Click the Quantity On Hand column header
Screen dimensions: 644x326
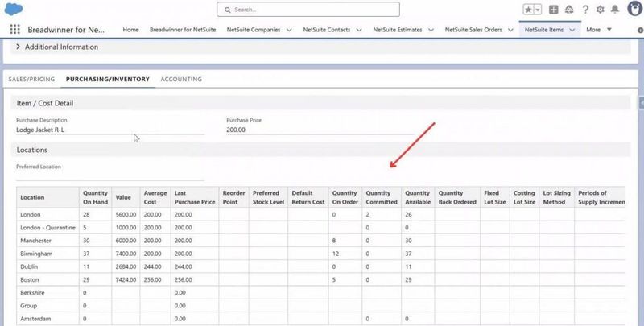click(x=95, y=197)
